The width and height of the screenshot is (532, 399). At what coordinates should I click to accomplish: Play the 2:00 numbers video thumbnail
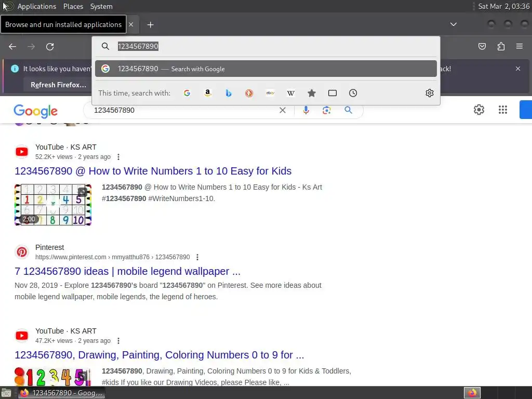(x=53, y=205)
